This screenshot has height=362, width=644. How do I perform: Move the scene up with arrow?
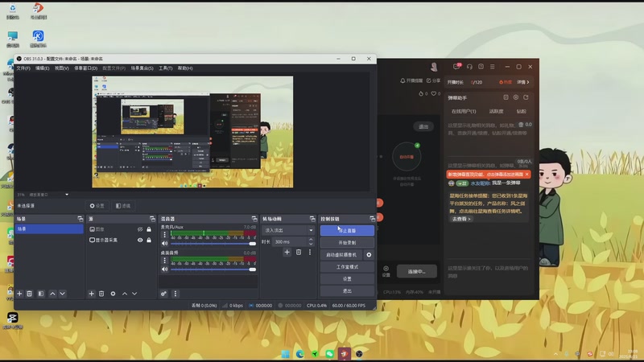tap(52, 294)
